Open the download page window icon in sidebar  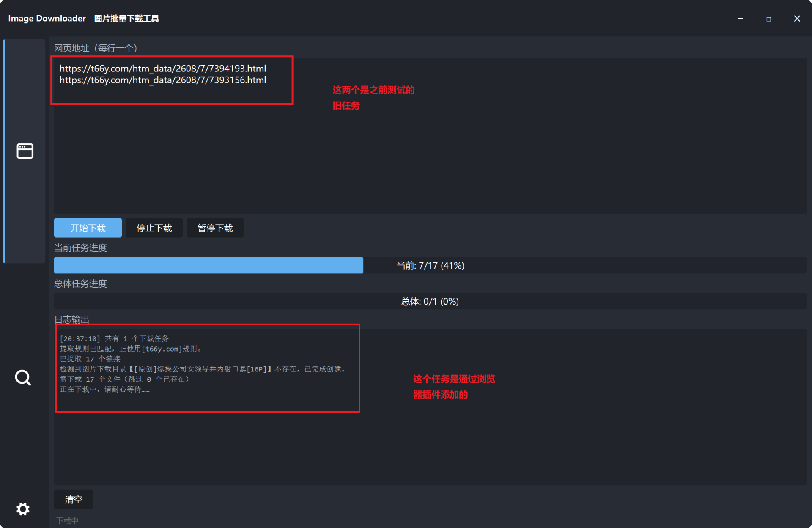[25, 151]
